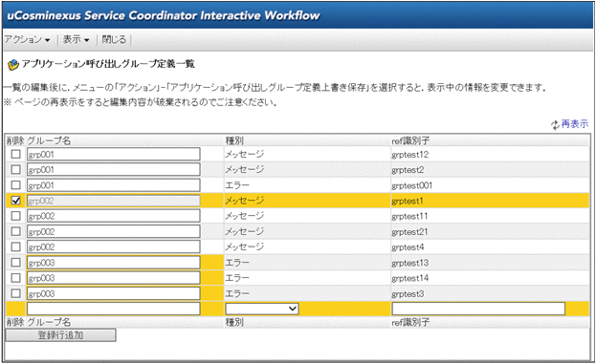The height and width of the screenshot is (364, 596).
Task: Enable the delete checkbox for grptest13
Action: tap(15, 263)
